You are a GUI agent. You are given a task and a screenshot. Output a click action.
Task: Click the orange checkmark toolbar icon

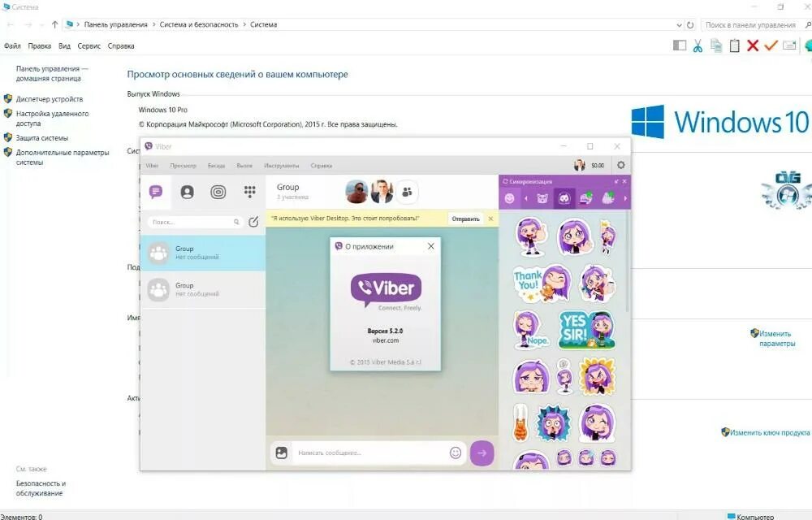point(771,45)
